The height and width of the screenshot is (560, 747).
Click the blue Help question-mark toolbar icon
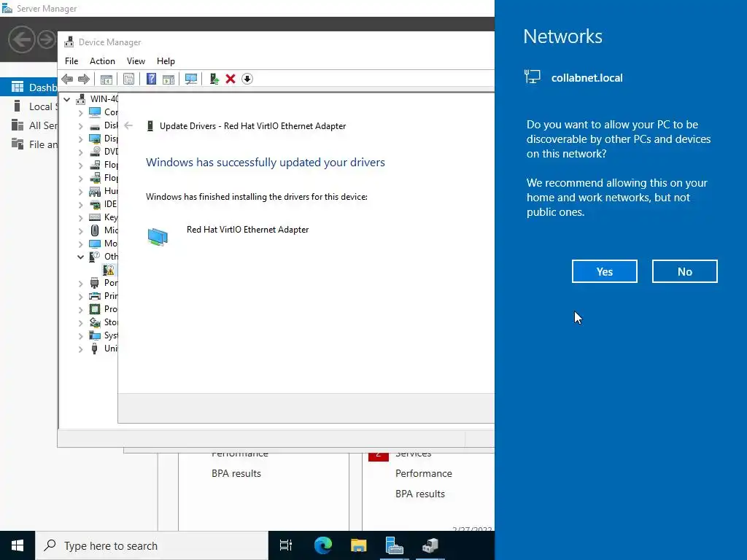tap(151, 79)
